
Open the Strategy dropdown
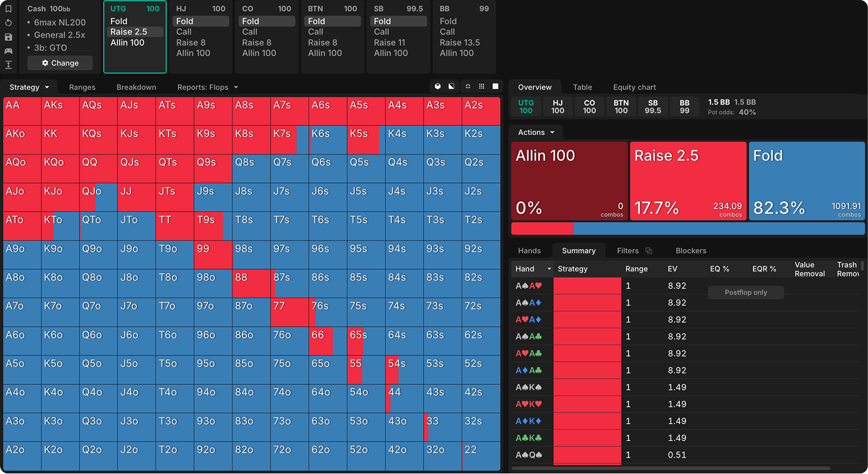click(29, 87)
